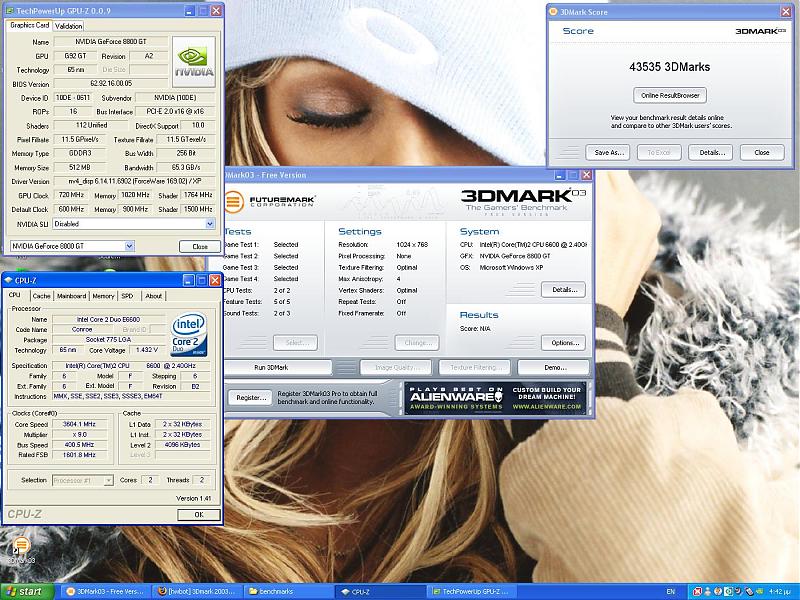Click the taskbar clock
Screen dimensions: 800x600
tap(780, 592)
